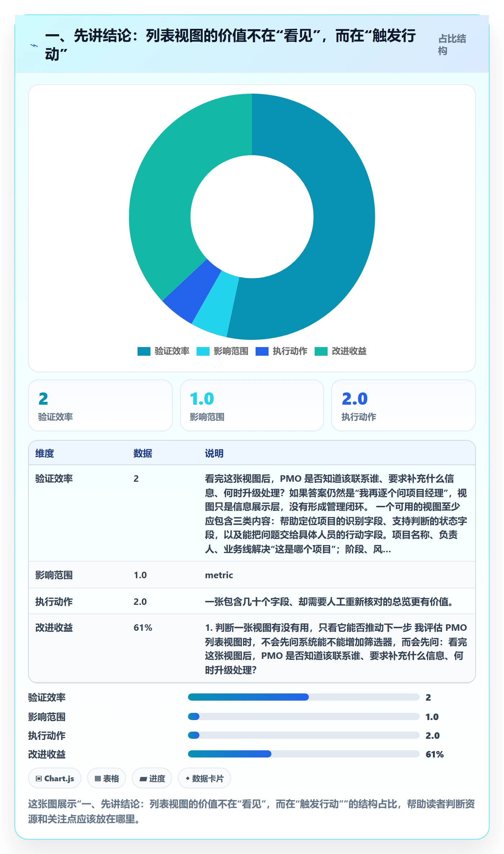Click the grid icon in the 表格 chip
This screenshot has width=504, height=854.
point(98,779)
